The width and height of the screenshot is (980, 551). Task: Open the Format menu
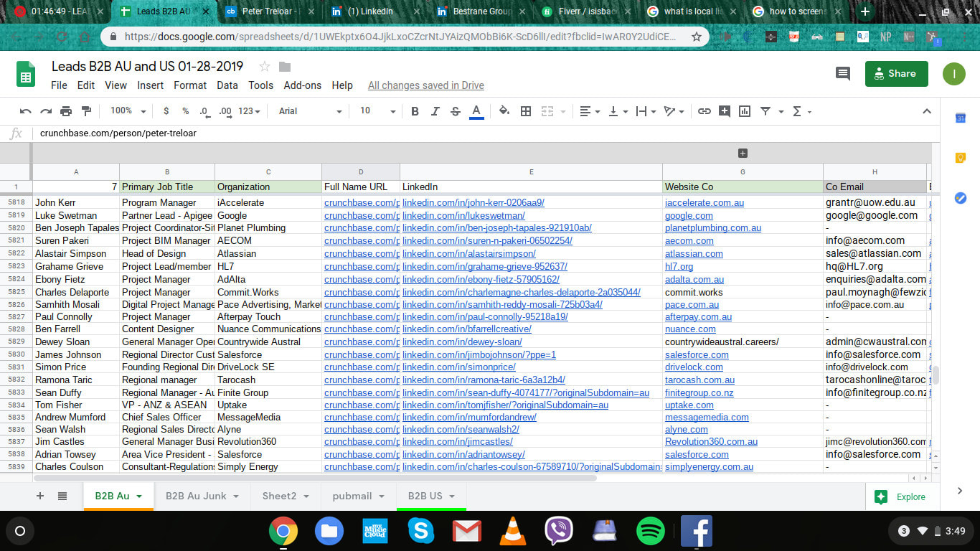(190, 85)
